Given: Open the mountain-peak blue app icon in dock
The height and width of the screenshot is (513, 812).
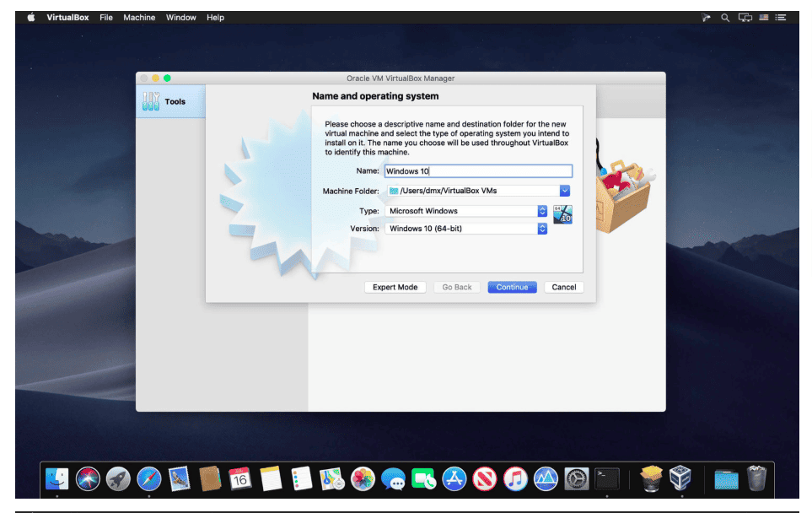Looking at the screenshot, I should (546, 478).
